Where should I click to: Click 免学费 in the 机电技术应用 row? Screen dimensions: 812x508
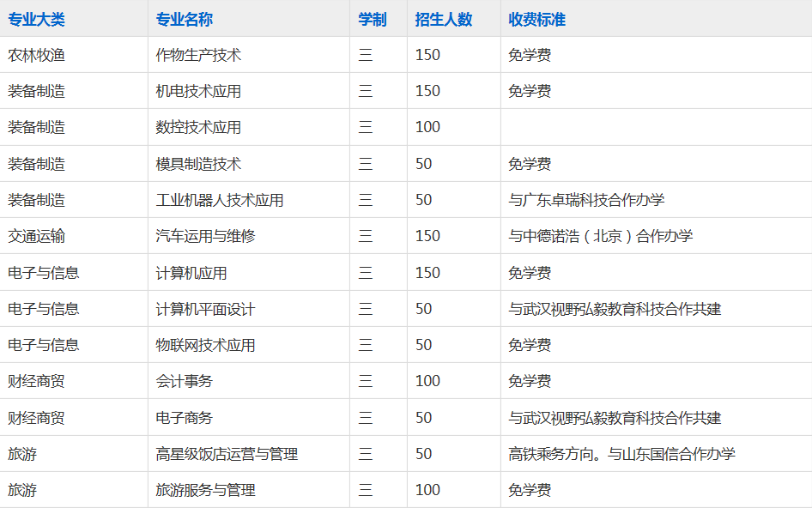click(x=530, y=91)
